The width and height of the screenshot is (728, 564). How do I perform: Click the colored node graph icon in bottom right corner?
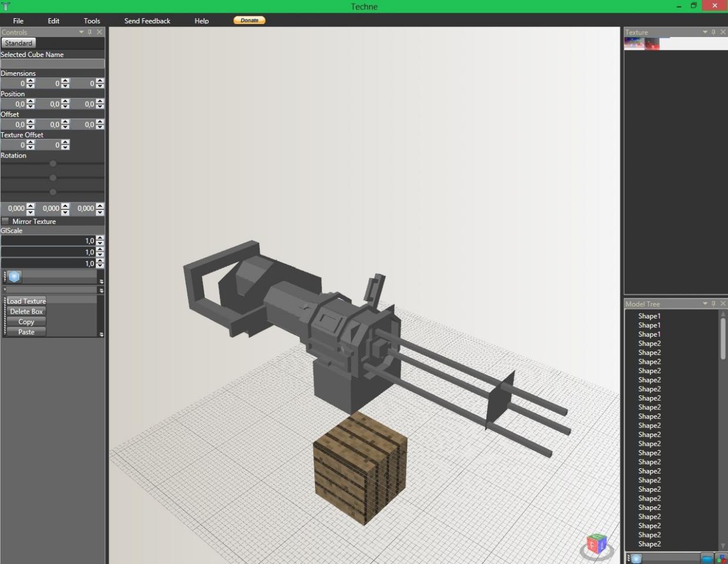point(722,559)
